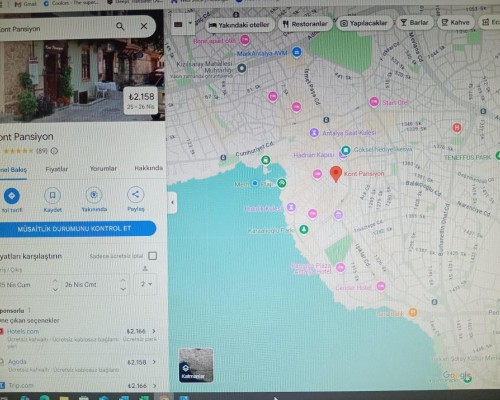500x400 pixels.
Task: Click the Paylaş share icon
Action: [135, 195]
